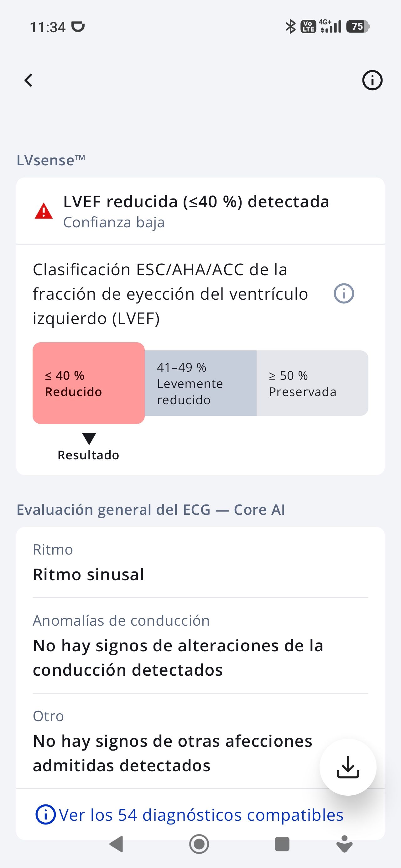Tap battery indicator in status bar

[x=358, y=27]
